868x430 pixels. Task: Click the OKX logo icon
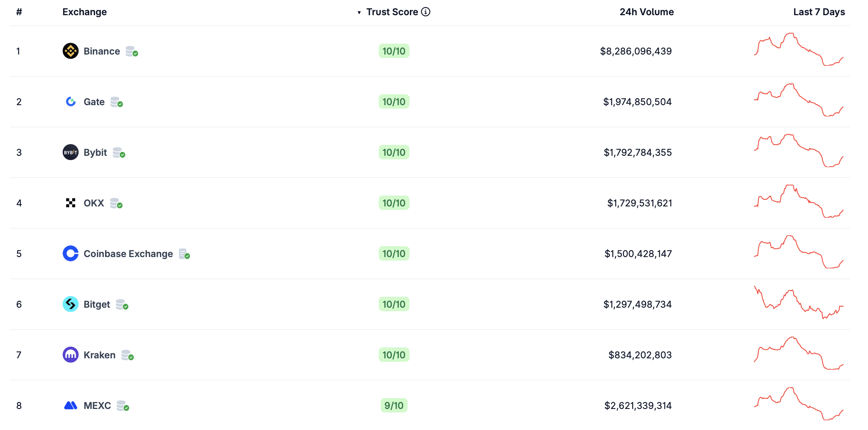(70, 203)
